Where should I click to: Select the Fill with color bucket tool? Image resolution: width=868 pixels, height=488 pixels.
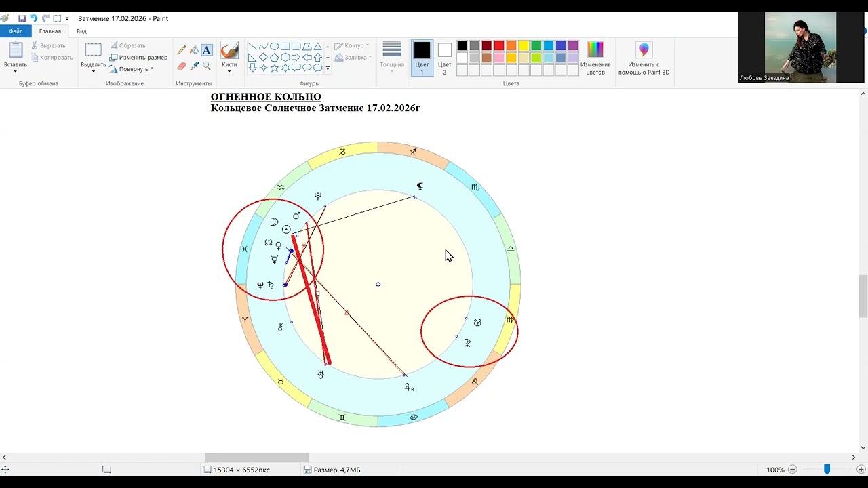coord(194,50)
